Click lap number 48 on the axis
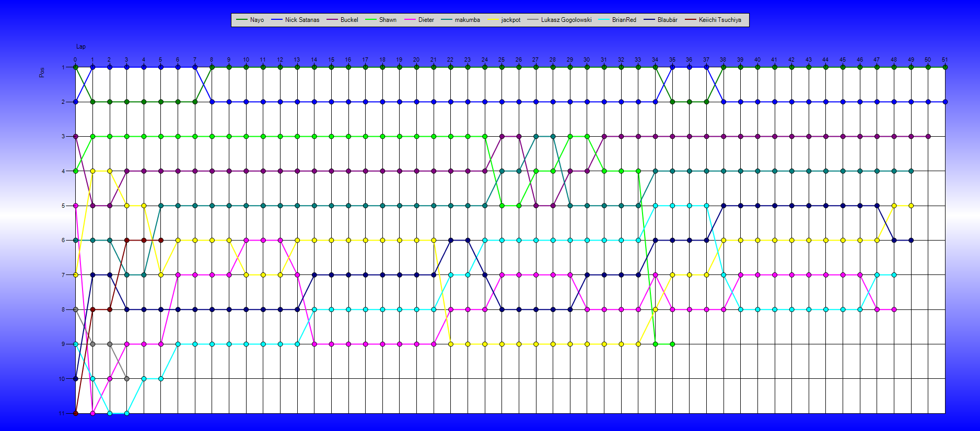 [894, 59]
